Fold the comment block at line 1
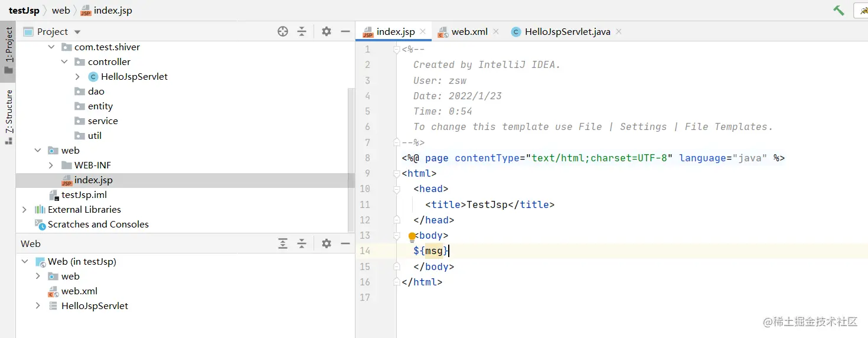 pos(397,50)
